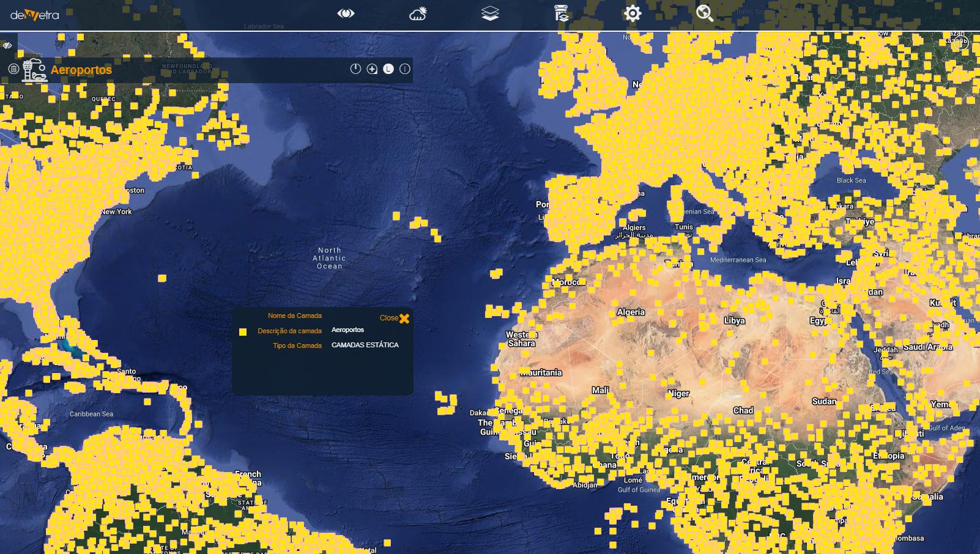Click the 'North Atlantic Ocean' map label
Screen dimensions: 980x554
pyautogui.click(x=330, y=258)
